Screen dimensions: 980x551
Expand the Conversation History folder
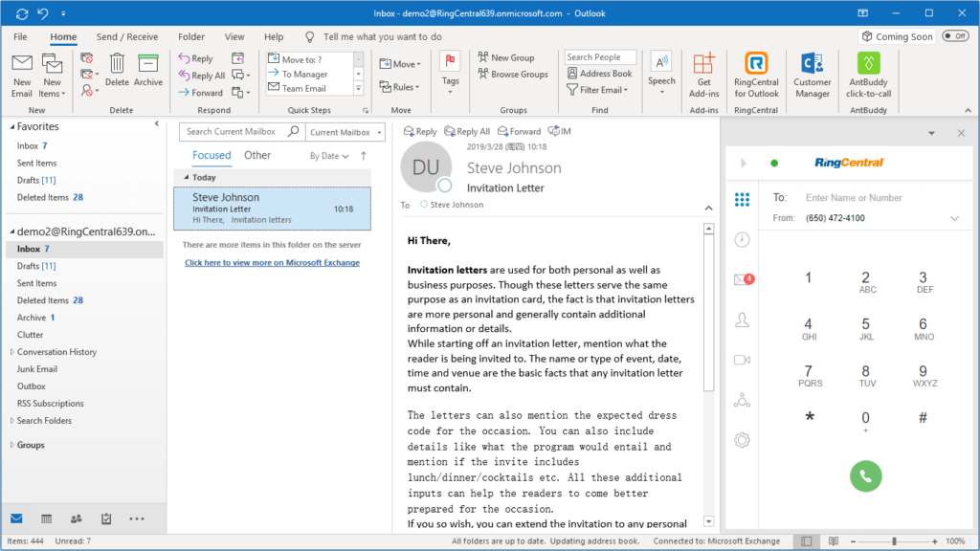click(12, 352)
